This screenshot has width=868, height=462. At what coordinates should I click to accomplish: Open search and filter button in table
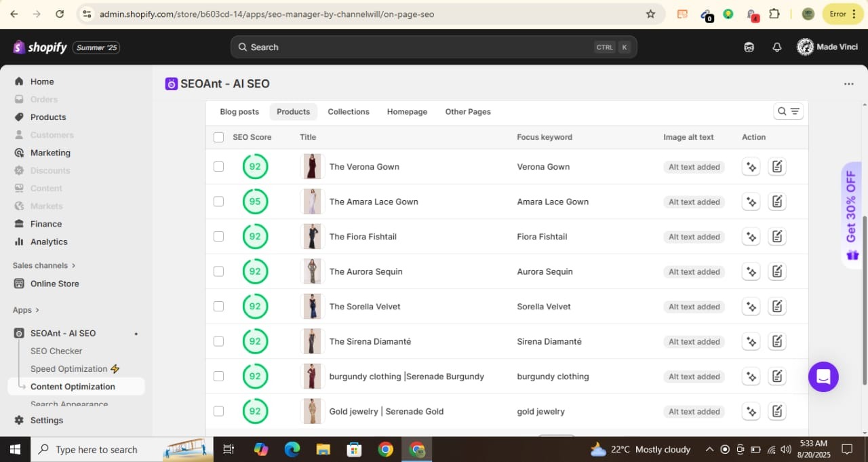[788, 112]
